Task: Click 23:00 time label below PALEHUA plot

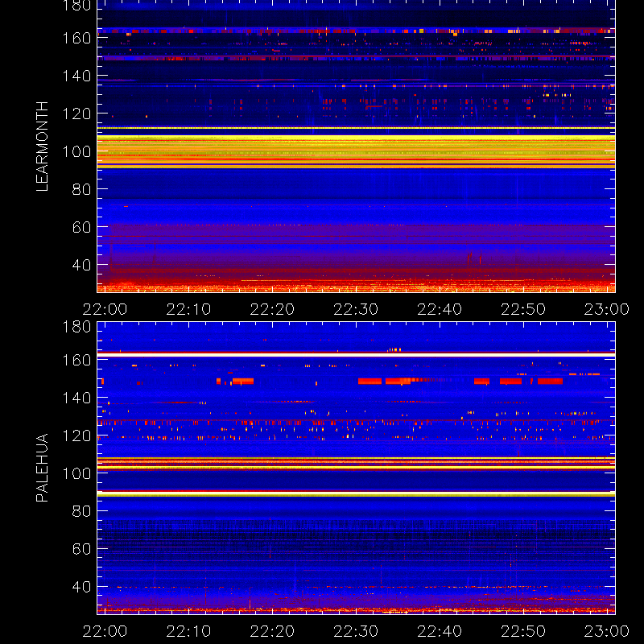Action: [607, 631]
